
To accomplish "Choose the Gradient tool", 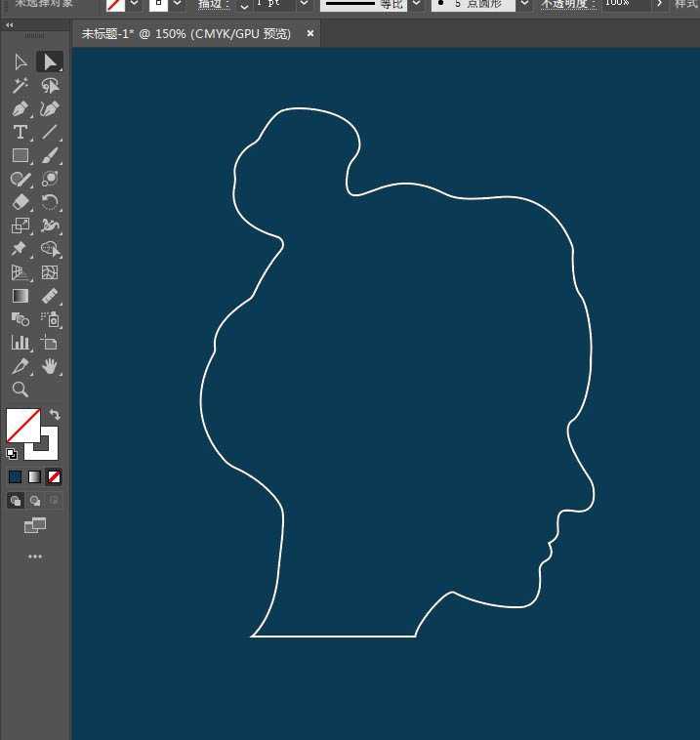I will (x=20, y=296).
